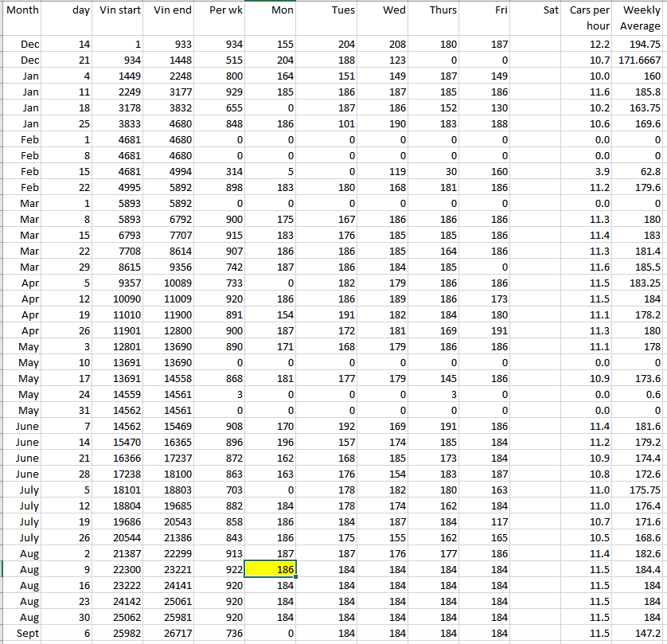Select the yellow highlighted Mon cell for Aug 9
667x644 pixels.
pos(271,569)
